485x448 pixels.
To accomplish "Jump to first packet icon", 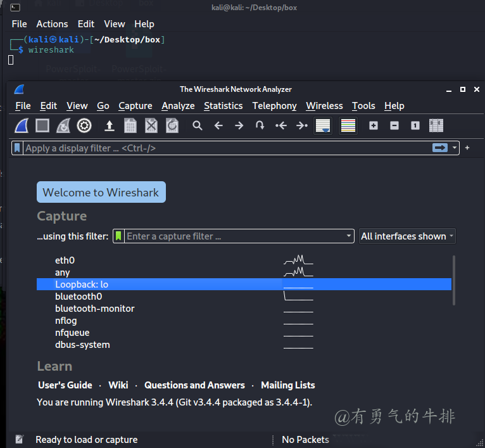I will (x=281, y=125).
